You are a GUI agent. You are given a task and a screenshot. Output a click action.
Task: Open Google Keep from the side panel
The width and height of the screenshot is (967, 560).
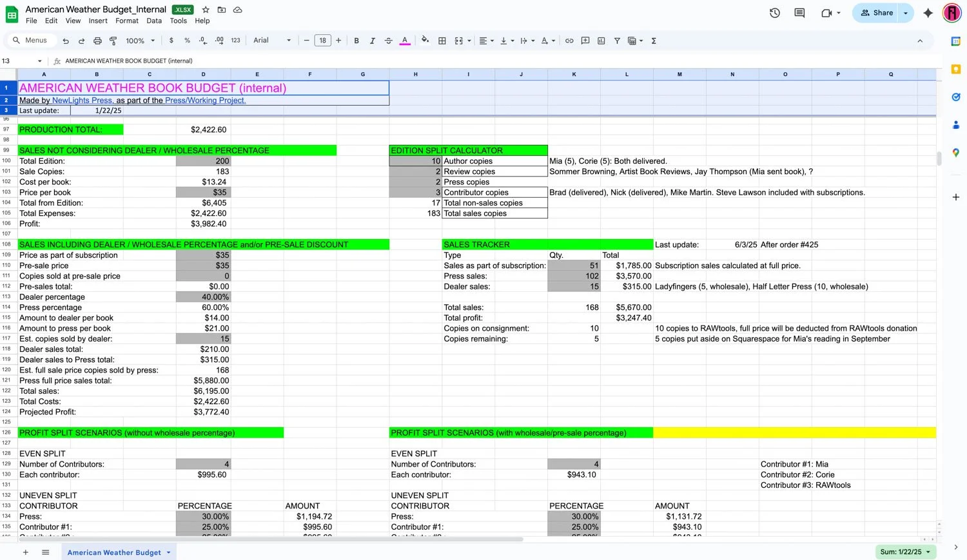coord(956,69)
